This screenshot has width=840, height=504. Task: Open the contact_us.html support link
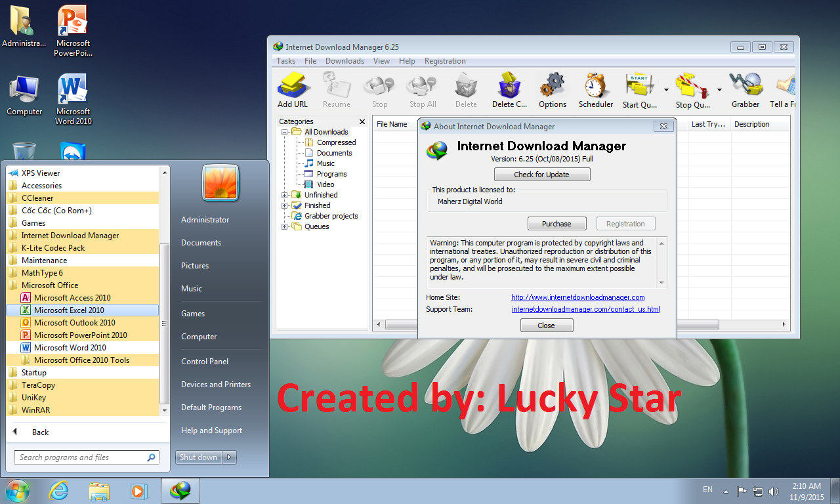click(585, 309)
